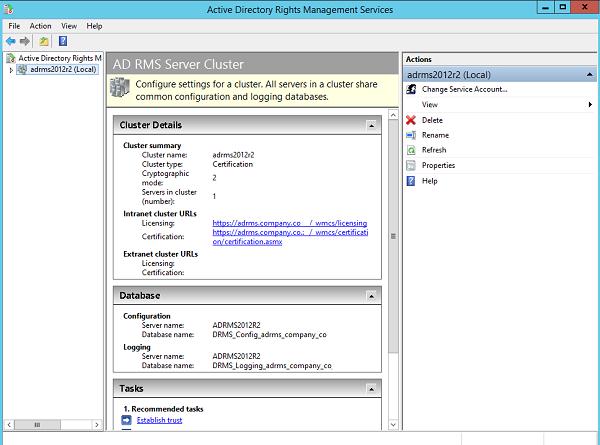
Task: Click the server cluster icon in banner
Action: (x=120, y=87)
